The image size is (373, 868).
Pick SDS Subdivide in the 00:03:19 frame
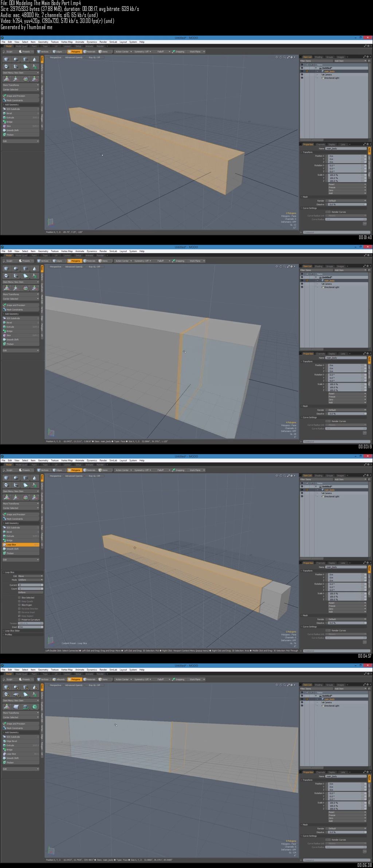click(21, 318)
